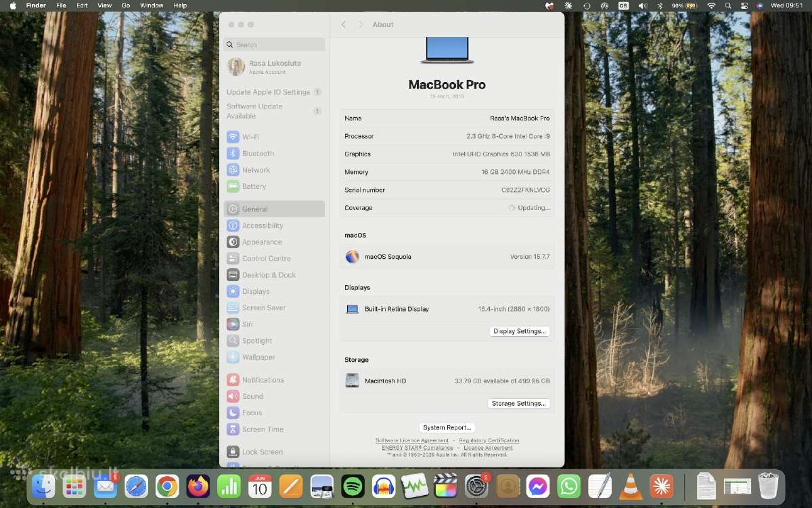This screenshot has width=812, height=508.
Task: Open the Window menu
Action: click(x=152, y=5)
